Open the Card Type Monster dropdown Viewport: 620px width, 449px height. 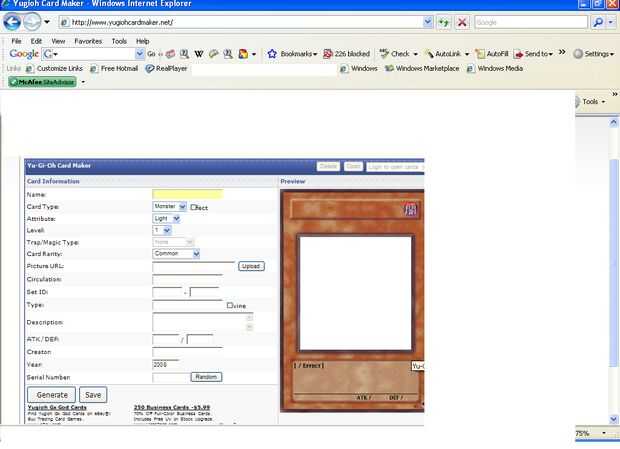(169, 206)
